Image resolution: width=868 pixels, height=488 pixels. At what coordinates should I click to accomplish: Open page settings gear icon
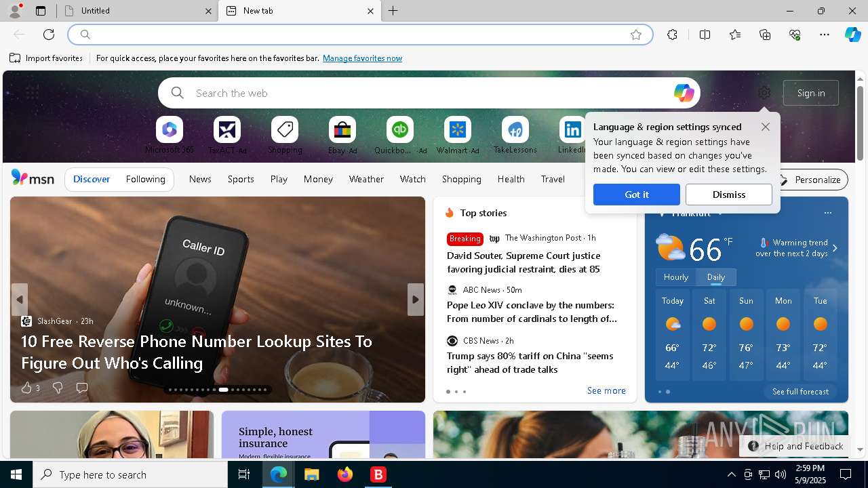pos(764,93)
